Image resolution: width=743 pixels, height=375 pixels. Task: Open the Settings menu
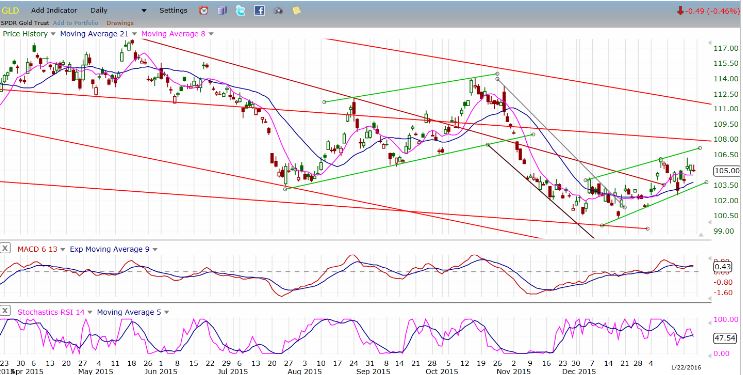point(173,10)
